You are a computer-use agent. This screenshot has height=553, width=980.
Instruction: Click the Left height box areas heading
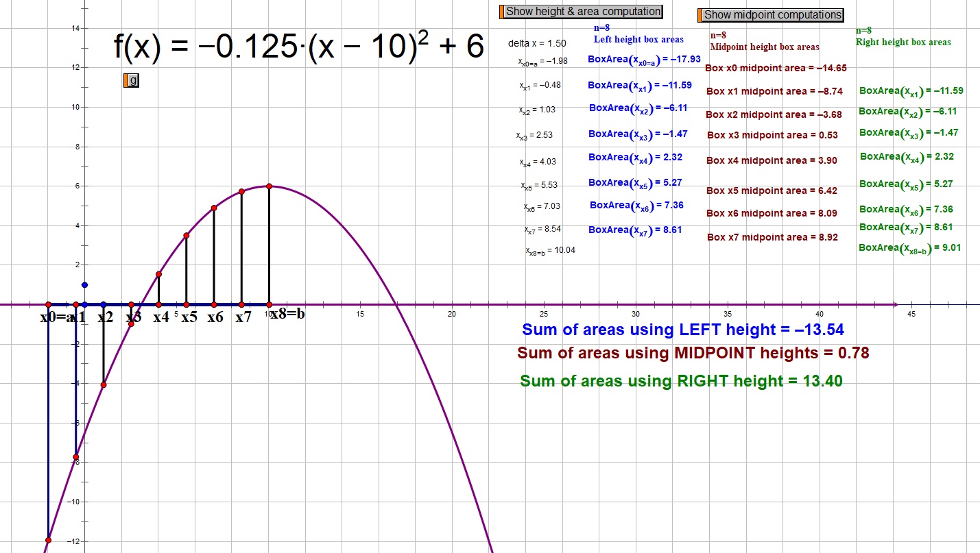tap(638, 39)
